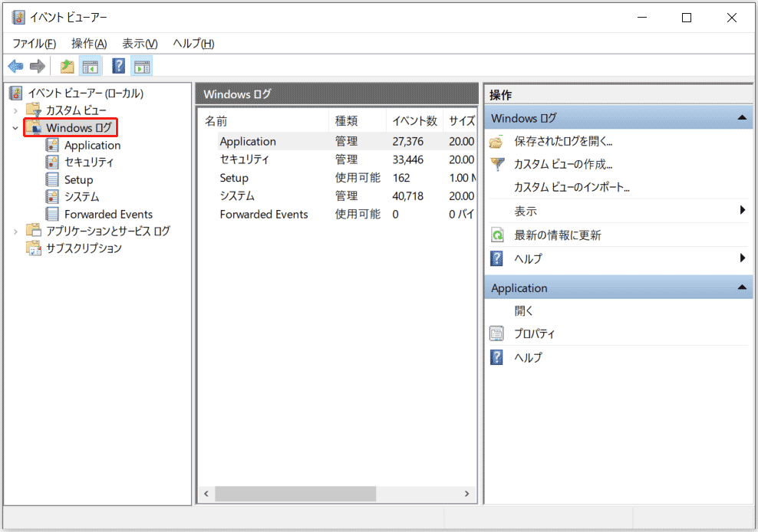Screen dimensions: 758x532
Task: Click the カスタム ビュー folder icon in the tree
Action: click(34, 110)
